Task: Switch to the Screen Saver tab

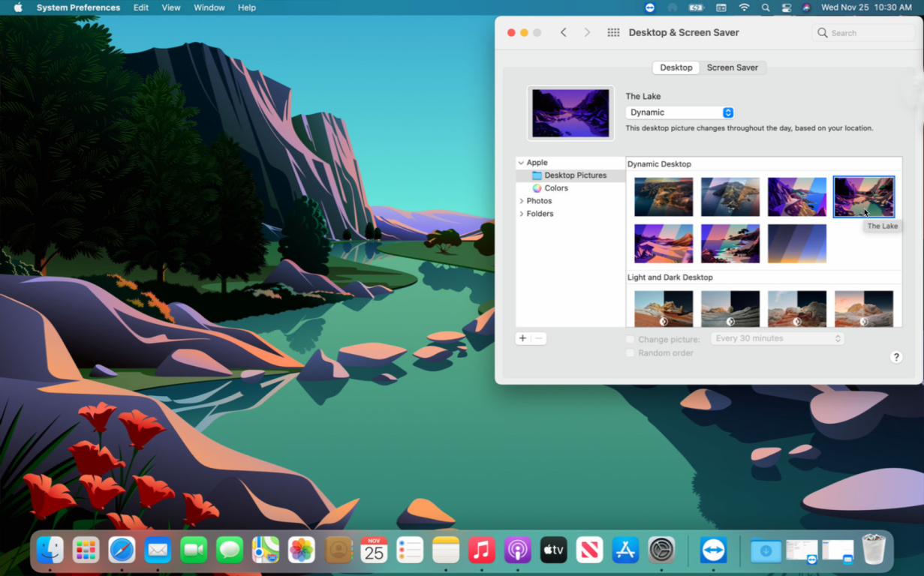Action: tap(732, 67)
